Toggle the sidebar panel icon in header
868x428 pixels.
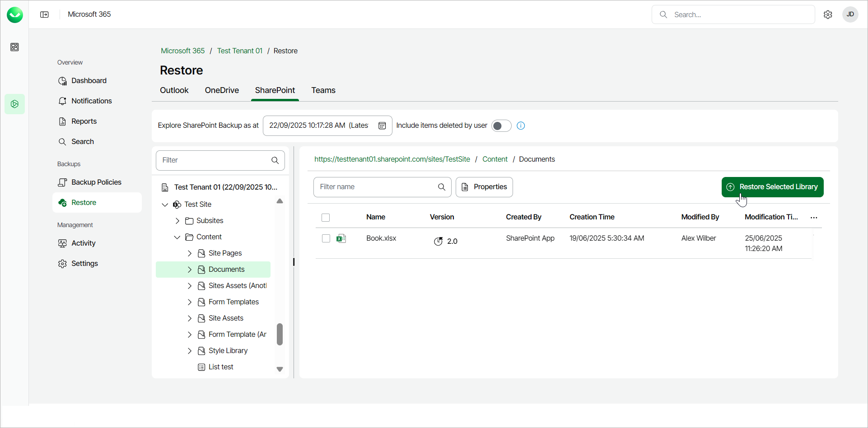tap(44, 14)
